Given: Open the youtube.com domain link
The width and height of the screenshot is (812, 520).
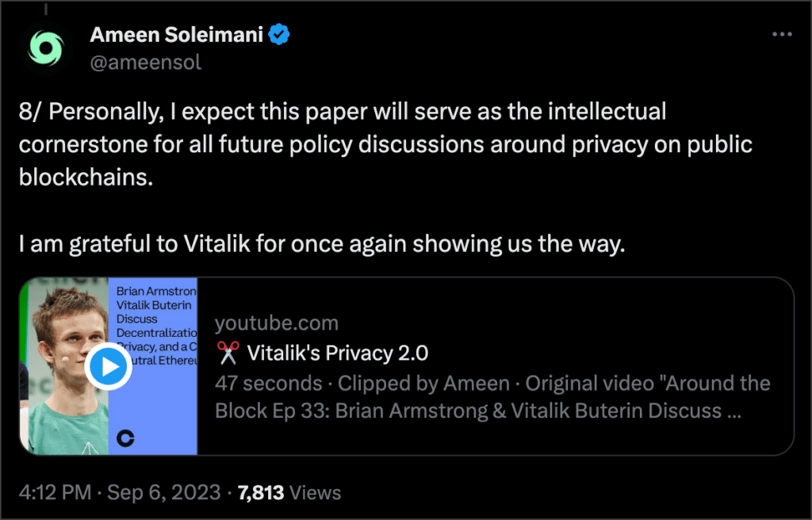Looking at the screenshot, I should pyautogui.click(x=277, y=323).
